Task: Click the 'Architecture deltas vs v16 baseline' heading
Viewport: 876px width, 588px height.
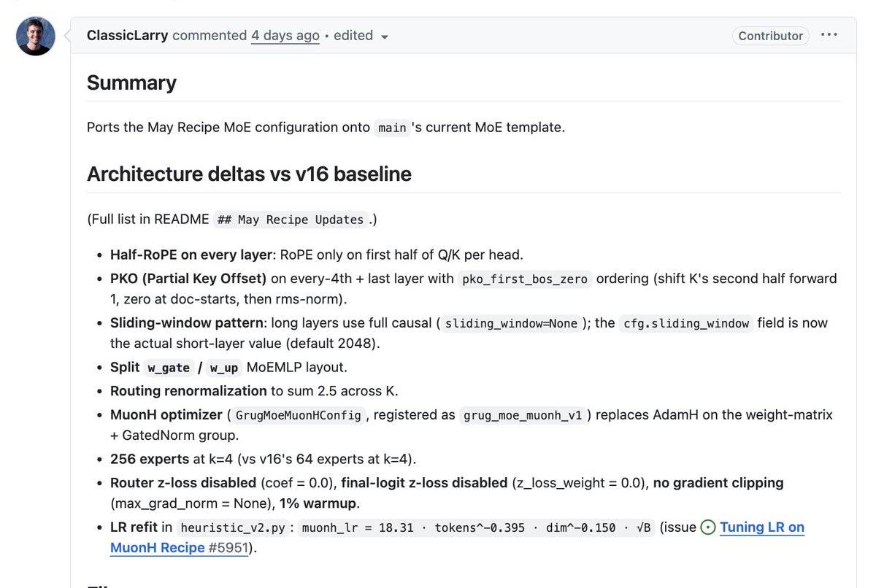Action: (x=249, y=174)
